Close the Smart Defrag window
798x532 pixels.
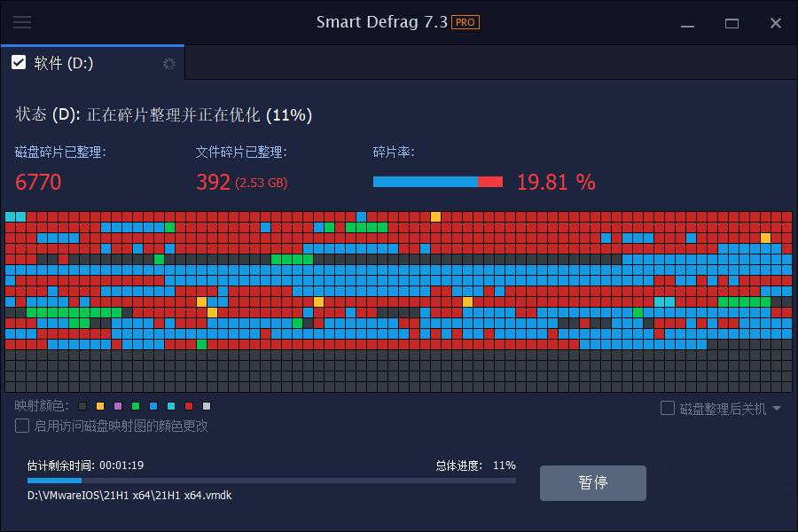[776, 23]
